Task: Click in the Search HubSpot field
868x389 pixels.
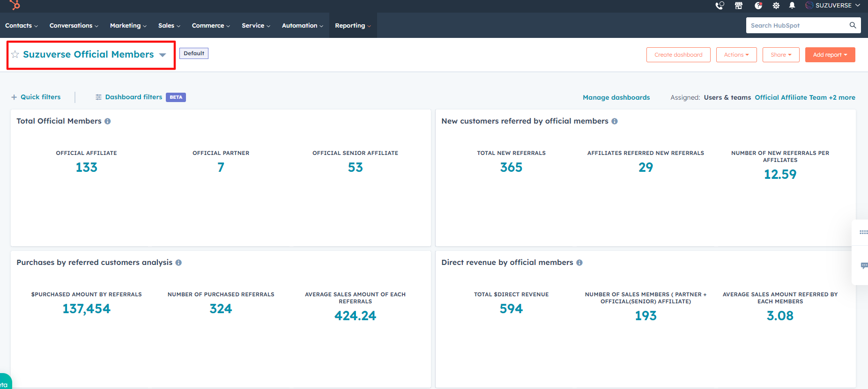Action: 796,25
